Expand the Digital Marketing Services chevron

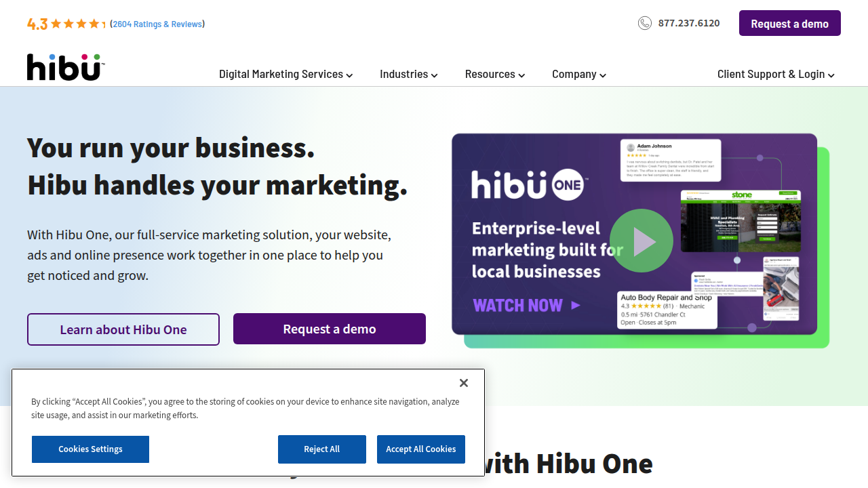[x=349, y=75]
